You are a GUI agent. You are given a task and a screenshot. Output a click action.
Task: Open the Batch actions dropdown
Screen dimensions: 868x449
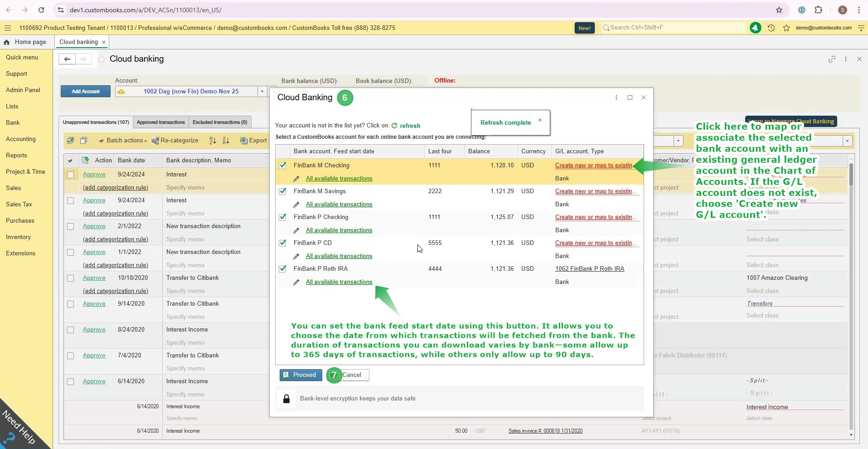(123, 141)
